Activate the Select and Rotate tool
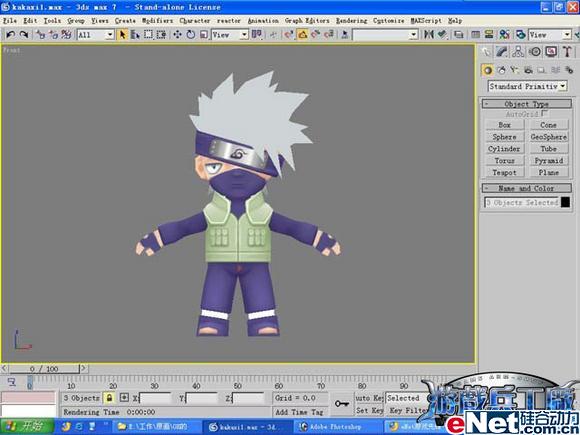Image resolution: width=580 pixels, height=435 pixels. (x=190, y=35)
